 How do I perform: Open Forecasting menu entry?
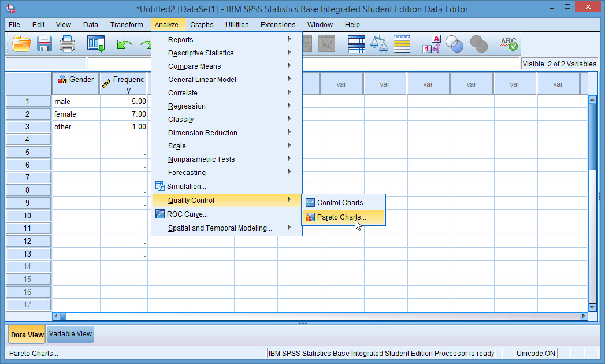pos(227,173)
